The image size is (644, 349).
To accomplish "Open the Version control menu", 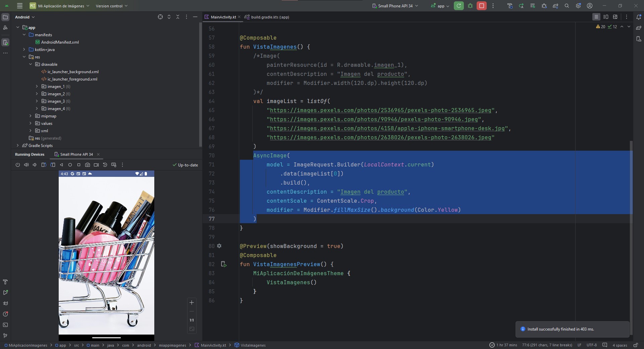I will 111,6.
